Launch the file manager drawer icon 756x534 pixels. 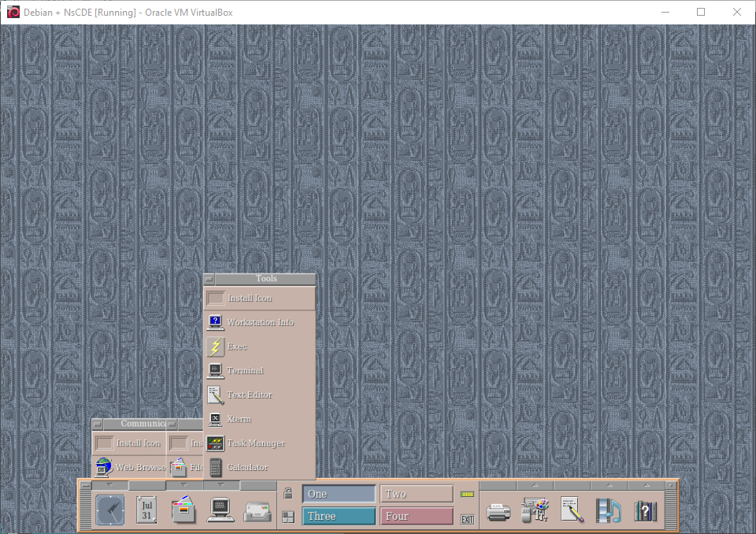click(x=183, y=510)
